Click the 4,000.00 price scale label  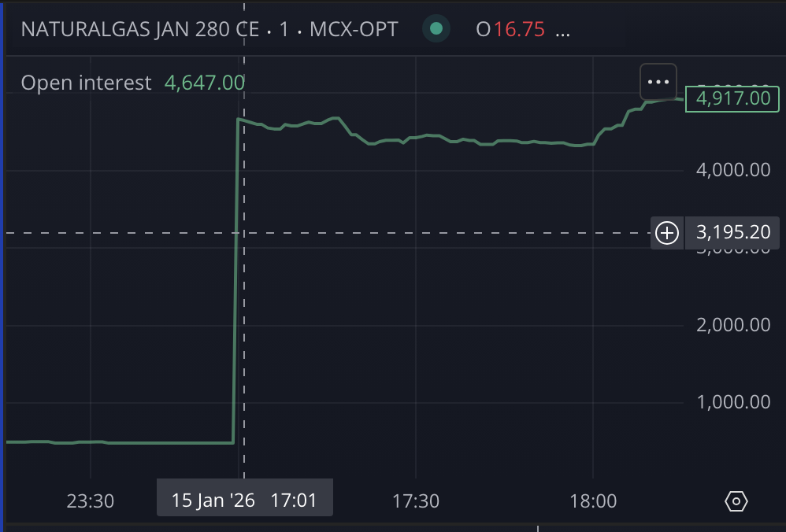coord(733,170)
